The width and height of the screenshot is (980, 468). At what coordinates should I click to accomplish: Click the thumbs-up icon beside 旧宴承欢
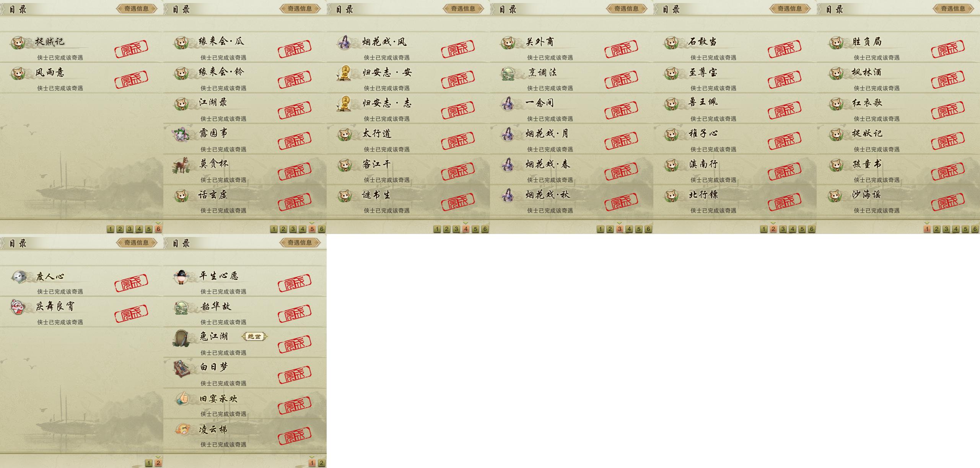point(183,399)
